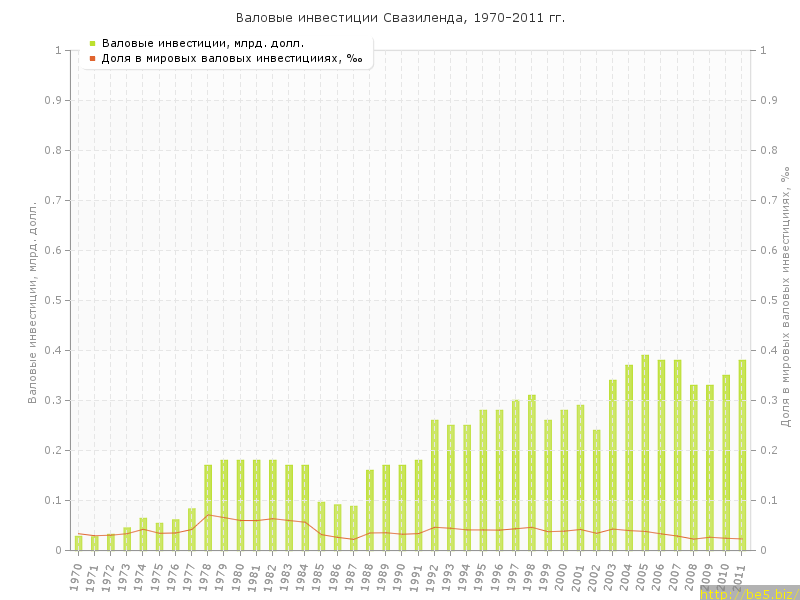Toggle the 'Доля в мировых валовых инвестициях' legend label
Image resolution: width=800 pixels, height=600 pixels.
pos(232,58)
